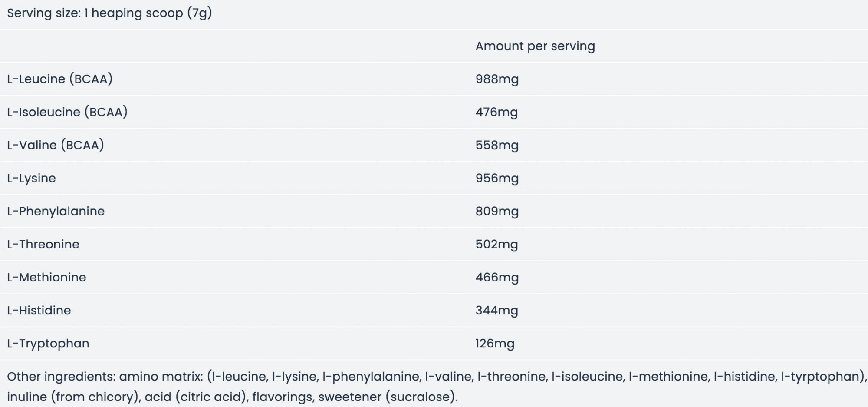This screenshot has width=868, height=407.
Task: Click the L-Tryptophan label
Action: point(48,344)
